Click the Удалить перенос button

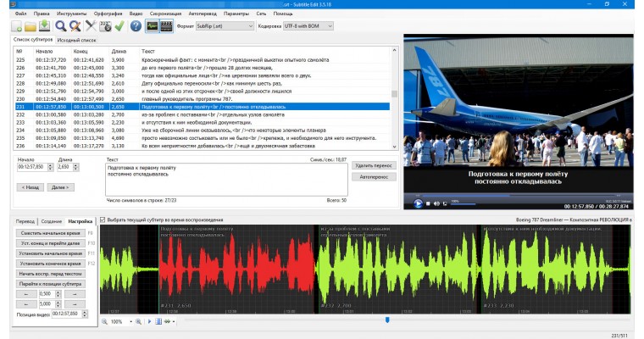[373, 165]
